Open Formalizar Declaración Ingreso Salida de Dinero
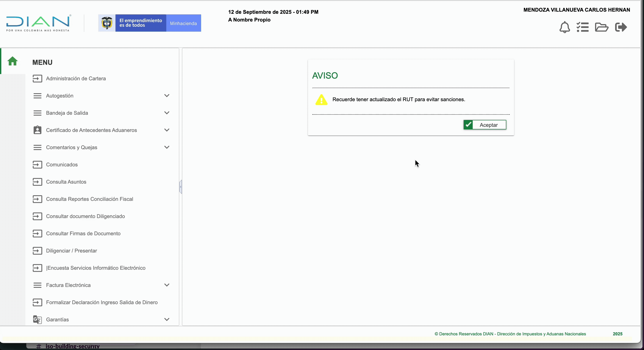The width and height of the screenshot is (644, 350). [102, 303]
